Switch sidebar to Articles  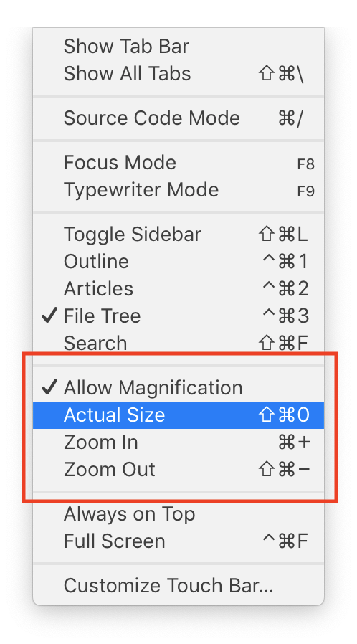click(x=178, y=289)
